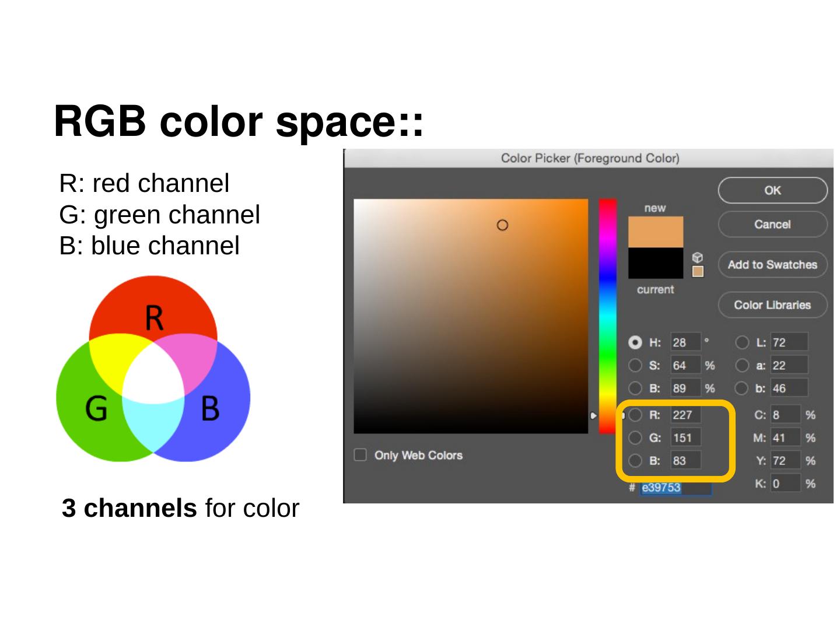Click the circular color marker in the color field
Image resolution: width=840 pixels, height=630 pixels.
502,225
